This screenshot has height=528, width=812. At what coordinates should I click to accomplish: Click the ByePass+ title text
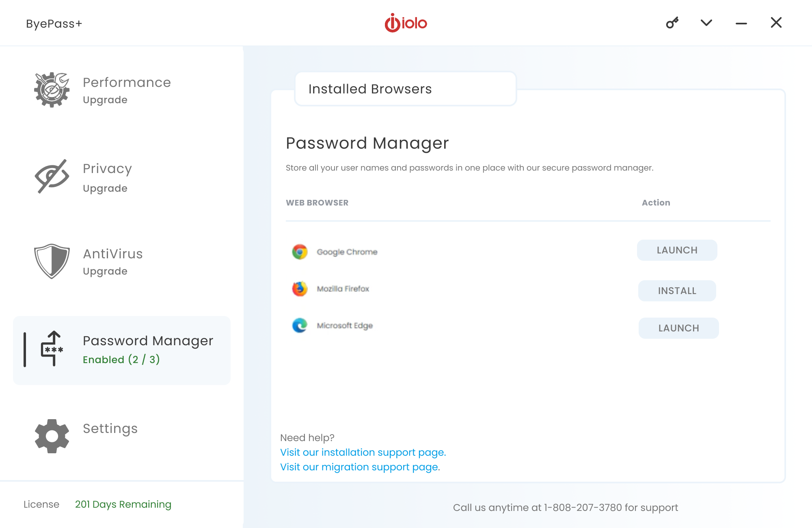(x=54, y=24)
